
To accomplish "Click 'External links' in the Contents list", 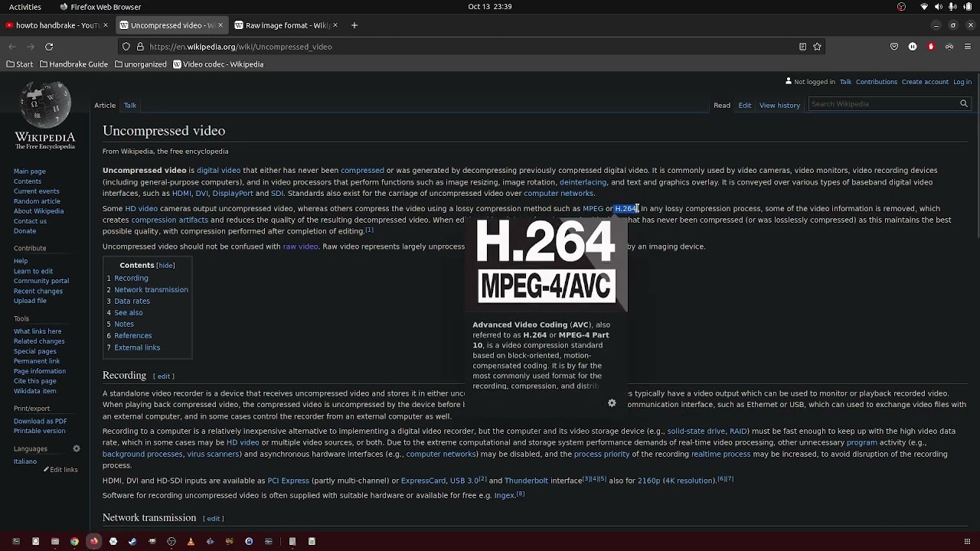I will (x=137, y=347).
